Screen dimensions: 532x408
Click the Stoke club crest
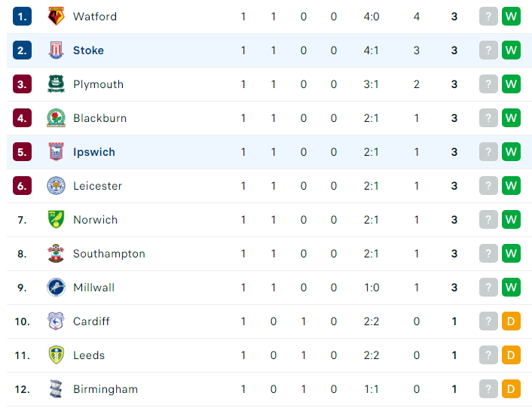56,50
